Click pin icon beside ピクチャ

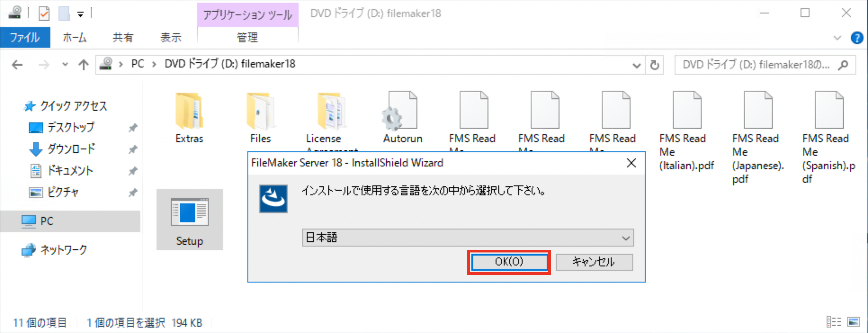pyautogui.click(x=133, y=193)
